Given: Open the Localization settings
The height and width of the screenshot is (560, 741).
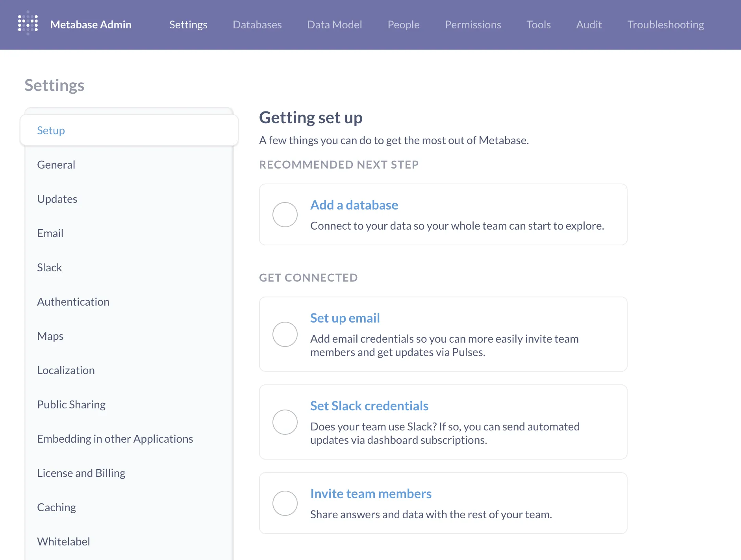Looking at the screenshot, I should tap(66, 370).
